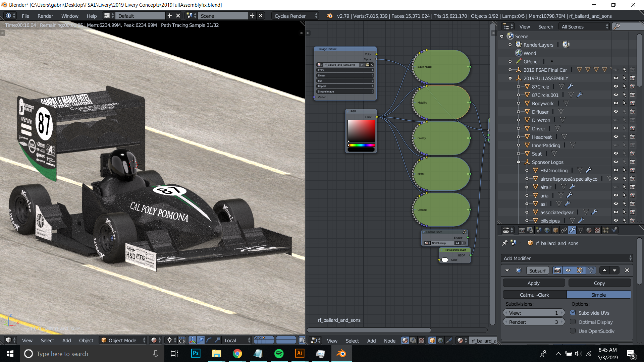644x362 pixels.
Task: Toggle visibility of the Seat object
Action: [x=616, y=154]
